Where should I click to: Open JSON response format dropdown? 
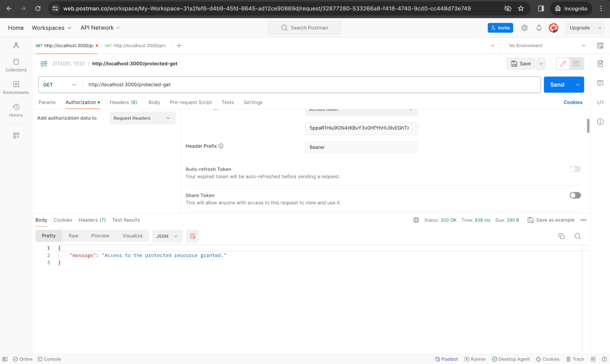167,236
